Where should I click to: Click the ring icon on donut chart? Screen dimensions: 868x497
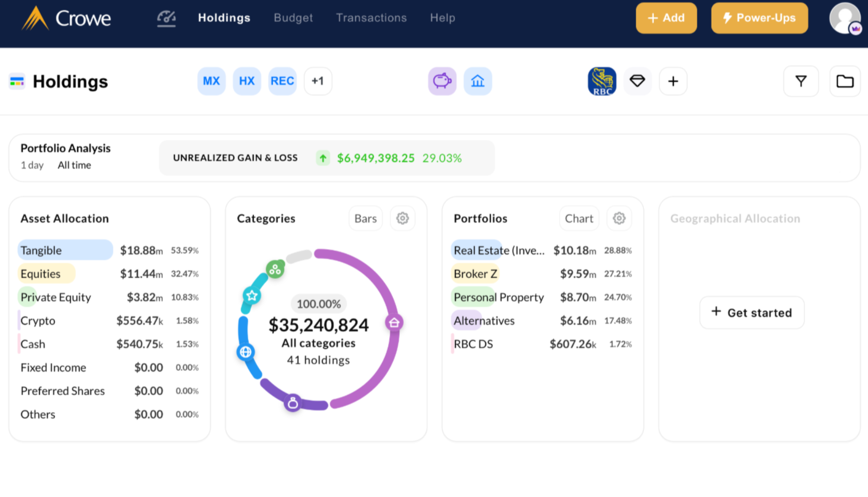(293, 403)
